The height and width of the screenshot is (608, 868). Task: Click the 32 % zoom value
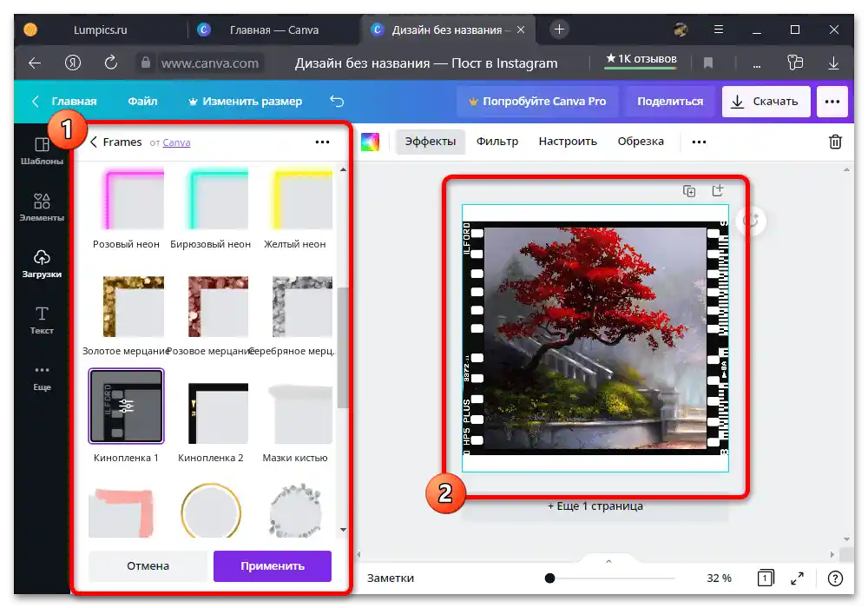click(719, 578)
